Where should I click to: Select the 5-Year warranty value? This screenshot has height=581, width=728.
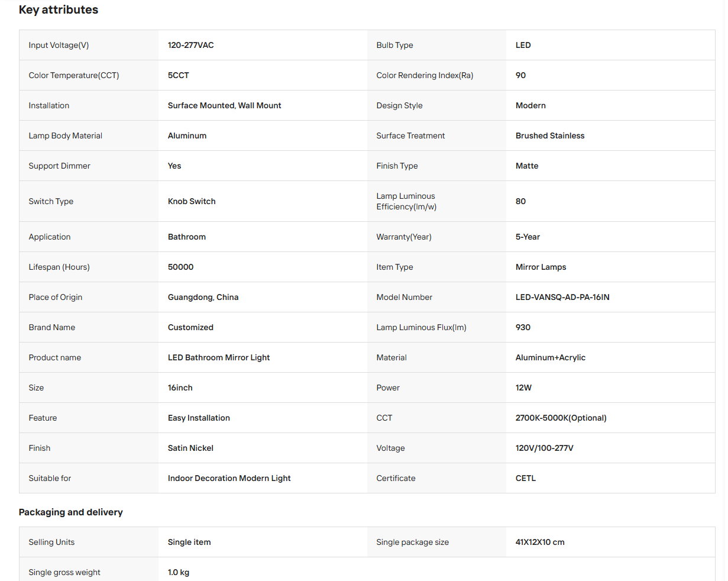528,237
